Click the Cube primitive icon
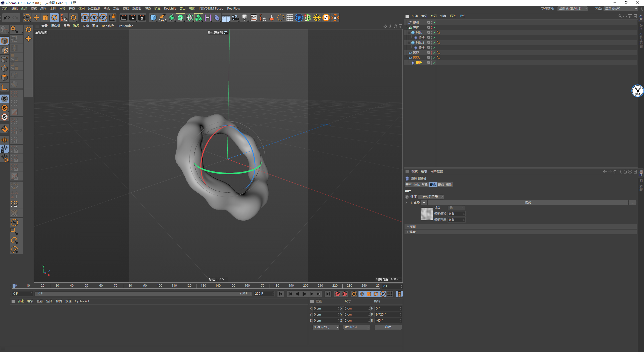 coord(153,18)
